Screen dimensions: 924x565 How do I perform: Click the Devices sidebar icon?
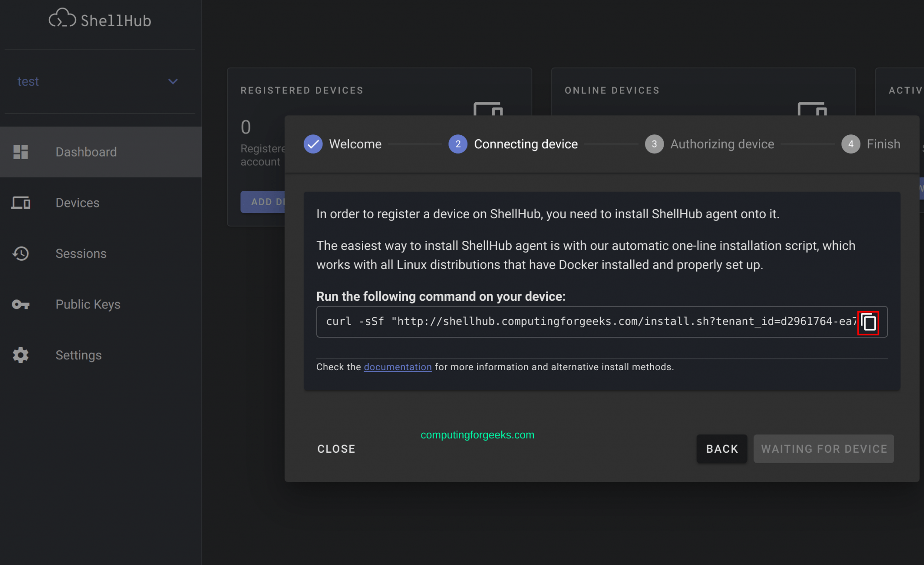point(21,203)
